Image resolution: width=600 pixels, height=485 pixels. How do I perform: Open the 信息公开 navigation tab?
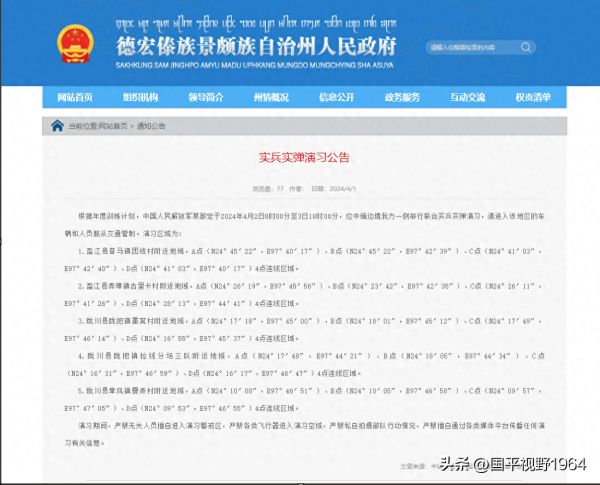point(336,97)
